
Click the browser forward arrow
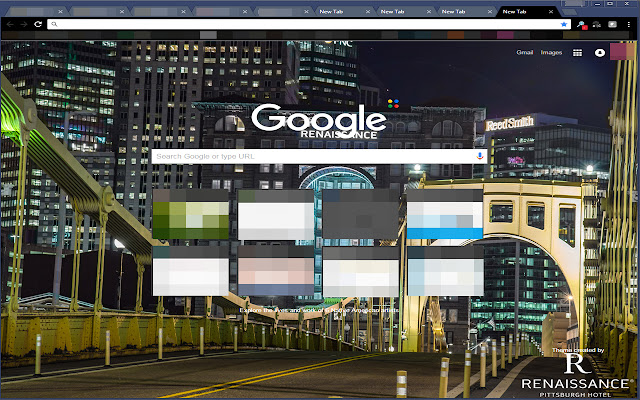click(24, 24)
